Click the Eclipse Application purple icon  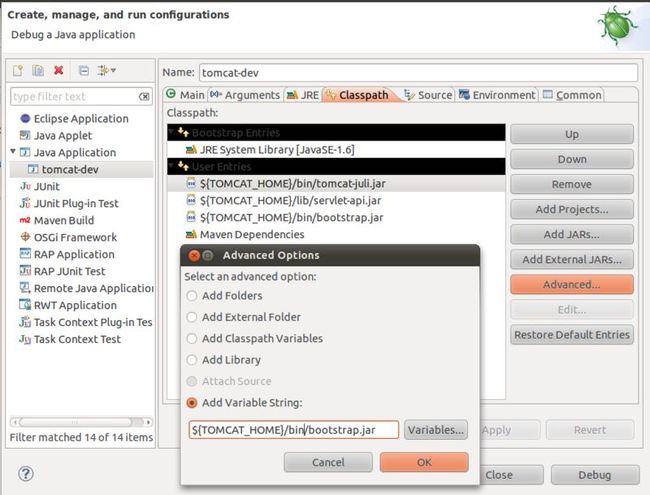pos(25,119)
